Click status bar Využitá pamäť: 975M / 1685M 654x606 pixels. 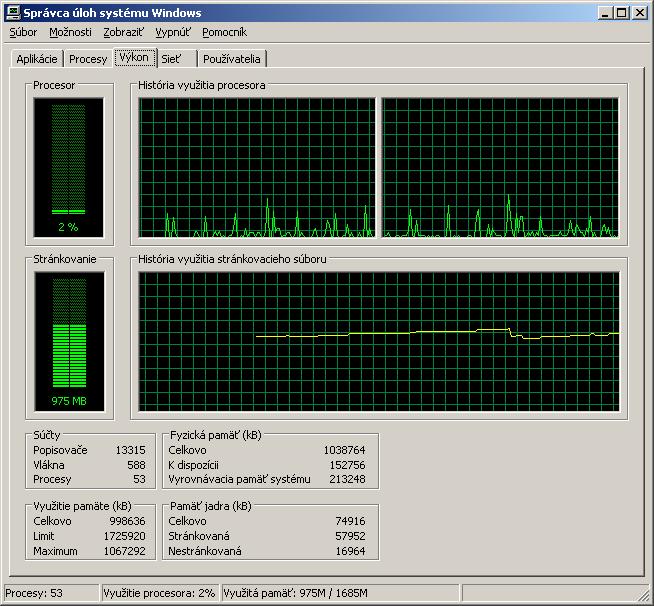[x=340, y=593]
